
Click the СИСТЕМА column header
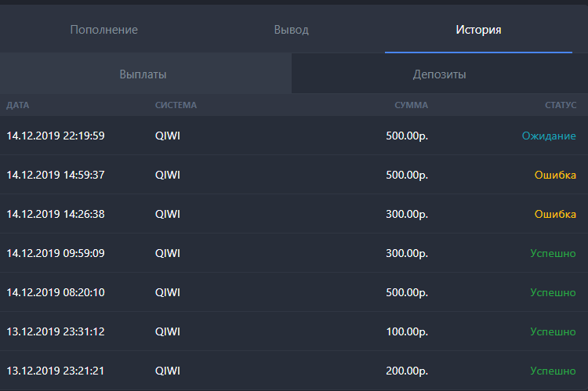tap(176, 105)
